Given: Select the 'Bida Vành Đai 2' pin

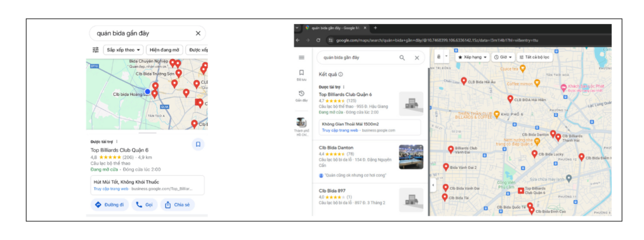Looking at the screenshot, I should point(446,167).
